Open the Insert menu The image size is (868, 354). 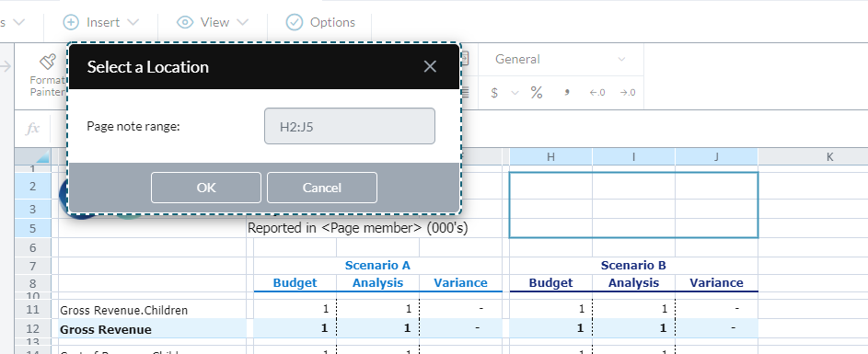tap(100, 22)
